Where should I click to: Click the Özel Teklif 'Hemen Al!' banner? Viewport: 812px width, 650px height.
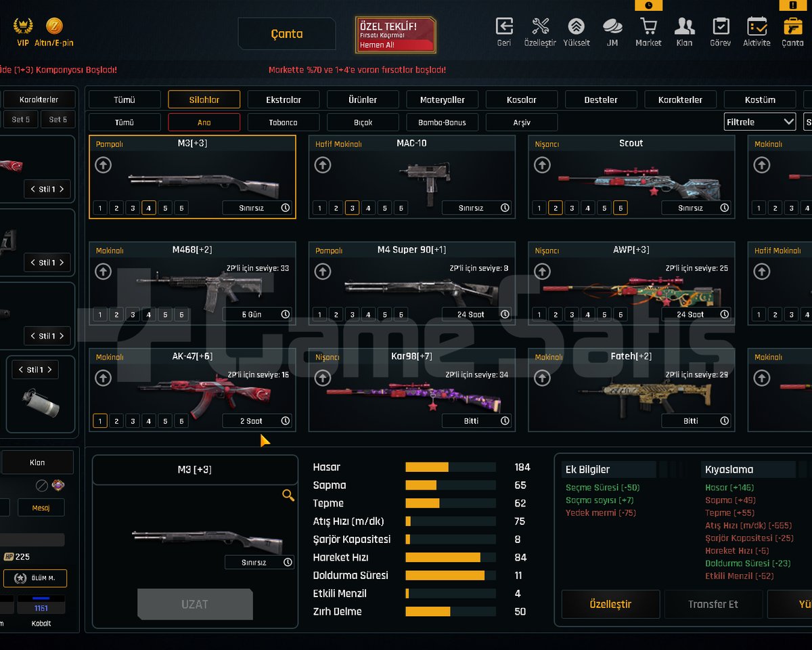(396, 35)
